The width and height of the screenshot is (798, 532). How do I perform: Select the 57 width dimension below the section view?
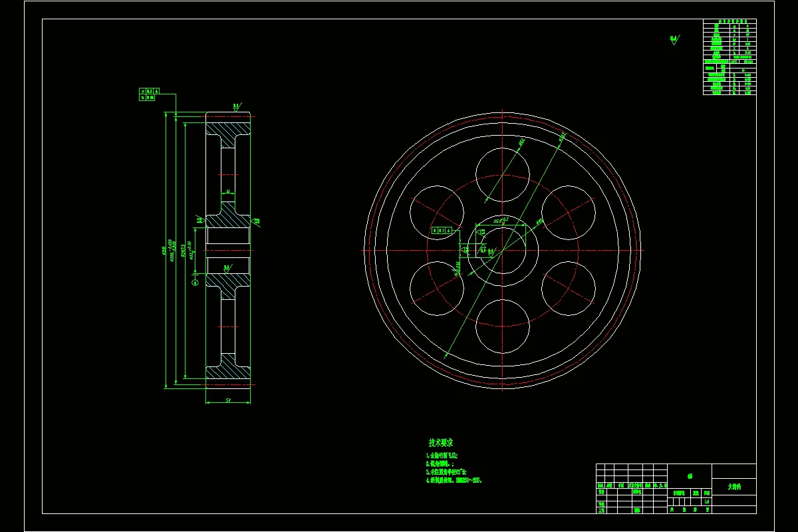[228, 400]
